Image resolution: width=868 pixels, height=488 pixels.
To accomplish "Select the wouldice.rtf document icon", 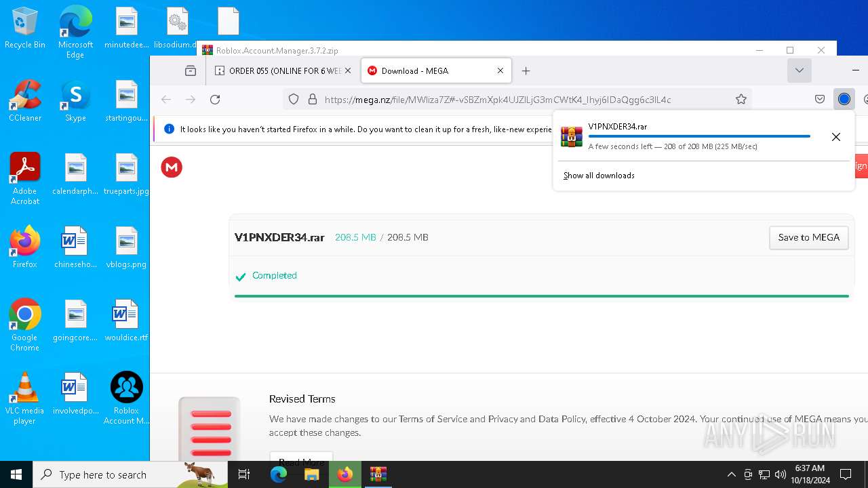I will (x=127, y=321).
